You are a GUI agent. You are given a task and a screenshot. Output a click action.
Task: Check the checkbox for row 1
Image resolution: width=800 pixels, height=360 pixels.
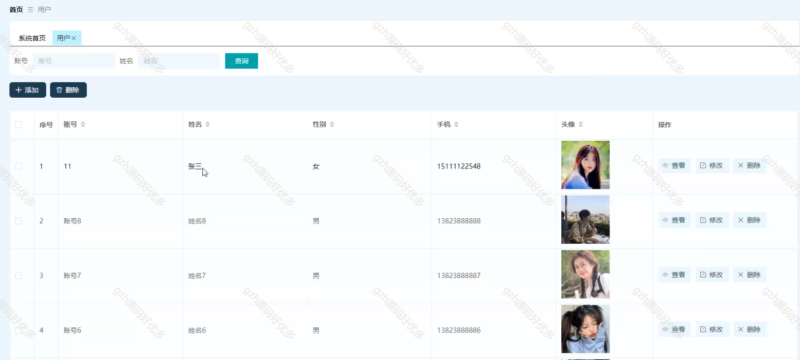pyautogui.click(x=19, y=166)
